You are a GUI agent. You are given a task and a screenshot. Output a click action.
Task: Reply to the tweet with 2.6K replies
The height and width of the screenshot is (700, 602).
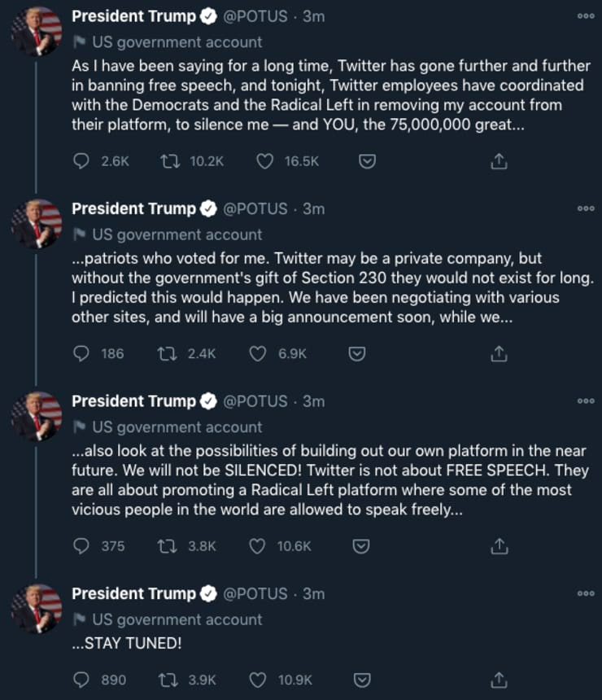click(x=81, y=161)
